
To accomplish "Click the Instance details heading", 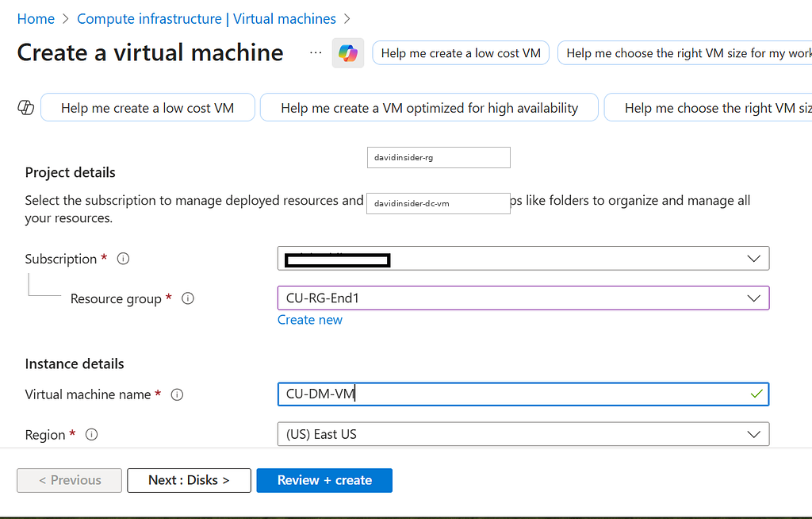I will click(75, 364).
